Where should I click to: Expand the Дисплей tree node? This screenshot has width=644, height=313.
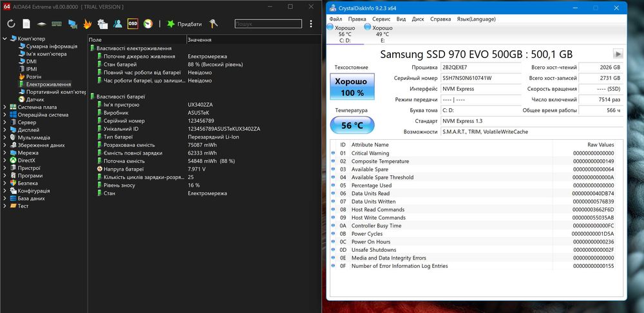point(5,130)
